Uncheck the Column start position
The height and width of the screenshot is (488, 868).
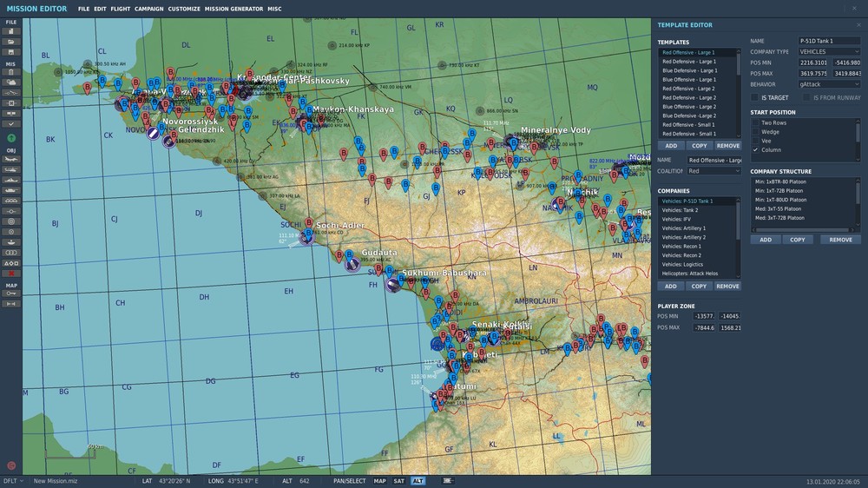click(x=755, y=150)
